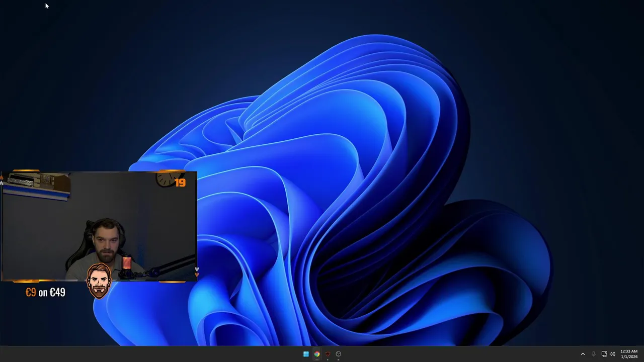The image size is (644, 362).
Task: Open Google Chrome from the taskbar
Action: coord(317,354)
